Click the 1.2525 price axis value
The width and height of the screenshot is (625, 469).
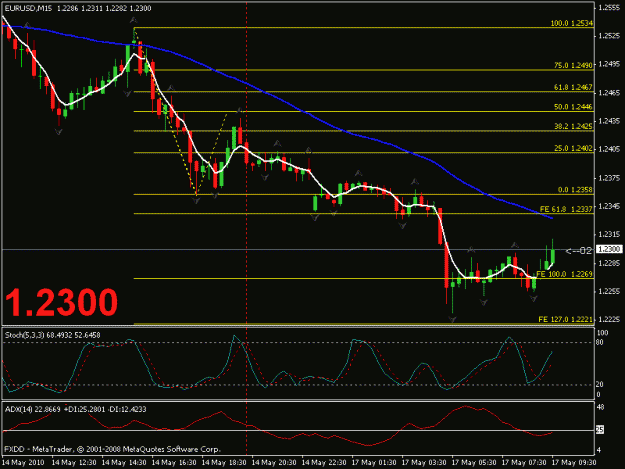609,36
